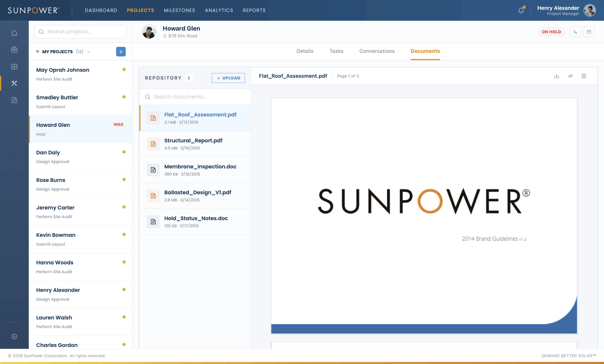Open notifications bell icon
Viewport: 604px width, 364px height.
[521, 10]
